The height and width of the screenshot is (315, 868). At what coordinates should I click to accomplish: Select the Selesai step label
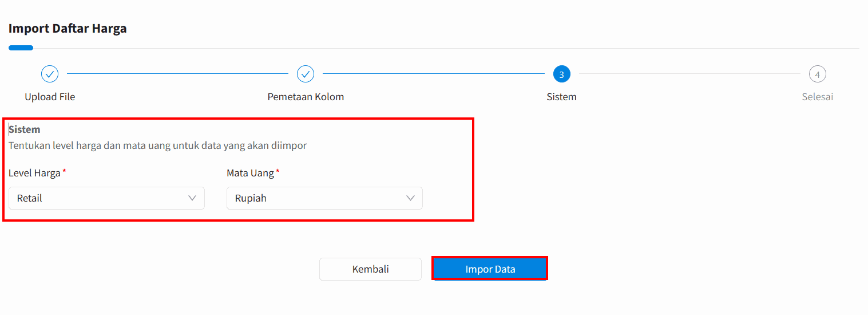(x=817, y=97)
